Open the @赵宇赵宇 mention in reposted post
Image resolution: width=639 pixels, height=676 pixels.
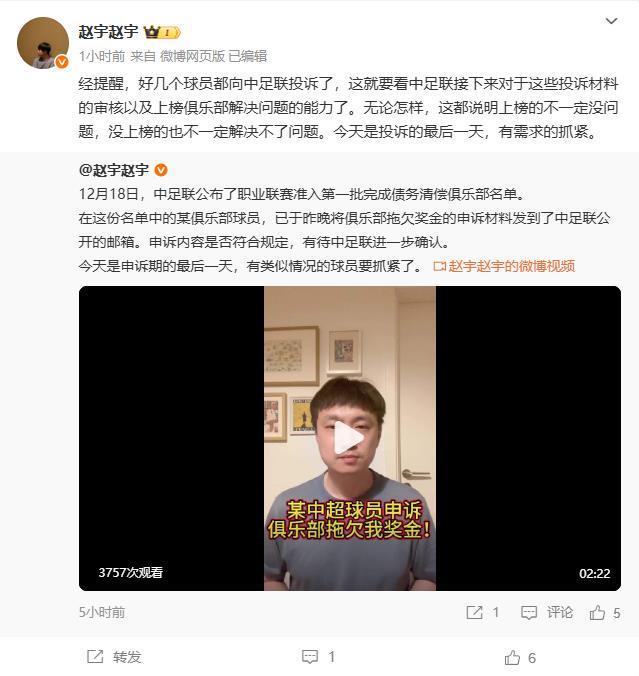coord(113,170)
